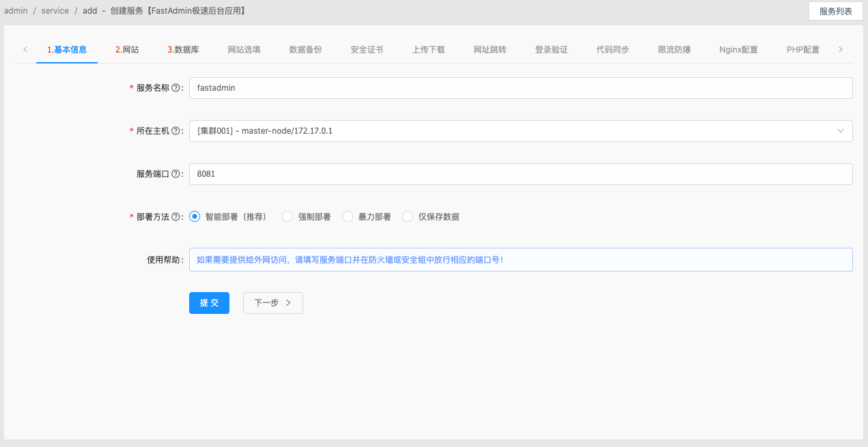Image resolution: width=868 pixels, height=447 pixels.
Task: Select the 智能部署（推荐）deployment option
Action: pyautogui.click(x=194, y=216)
